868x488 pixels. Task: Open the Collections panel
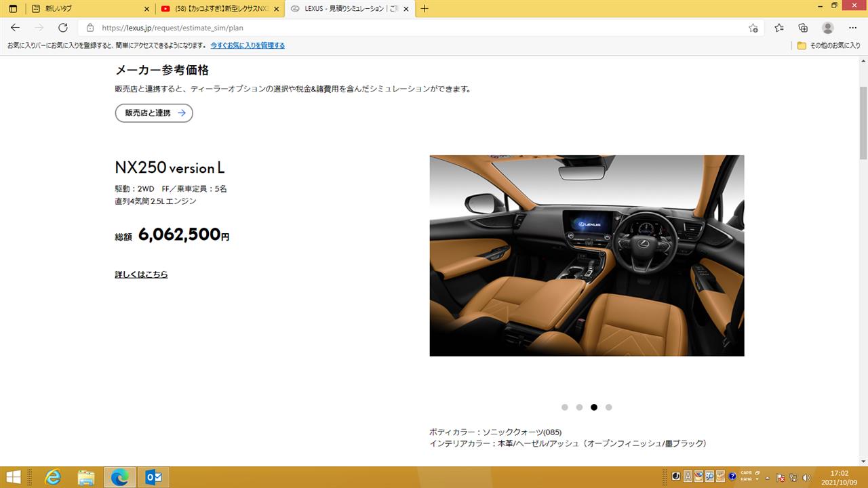(803, 28)
